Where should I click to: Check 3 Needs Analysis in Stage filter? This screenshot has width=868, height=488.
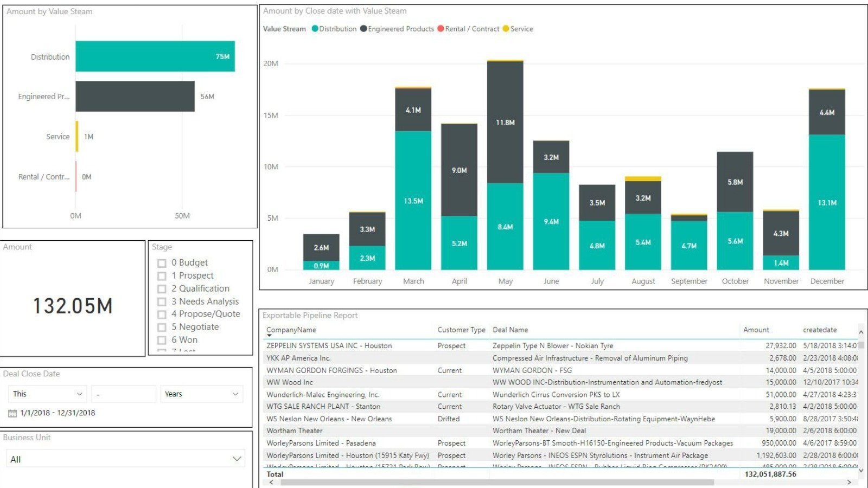click(x=162, y=301)
